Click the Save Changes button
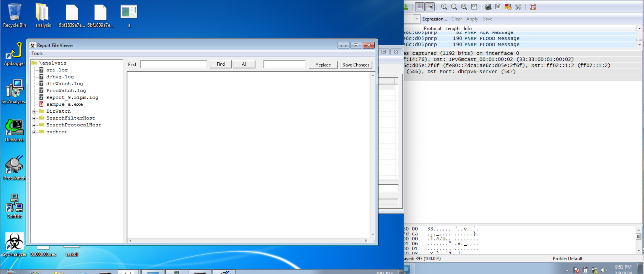The height and width of the screenshot is (274, 644). [x=356, y=65]
